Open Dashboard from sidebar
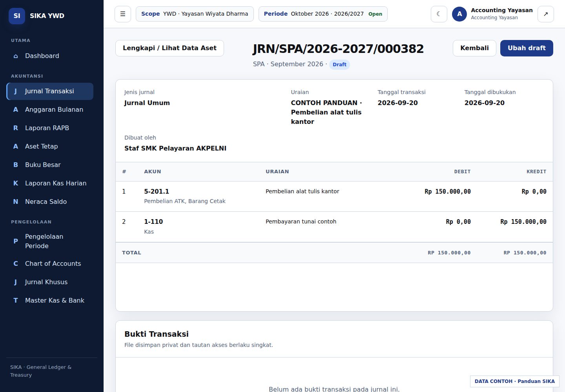The image size is (565, 392). click(x=50, y=56)
